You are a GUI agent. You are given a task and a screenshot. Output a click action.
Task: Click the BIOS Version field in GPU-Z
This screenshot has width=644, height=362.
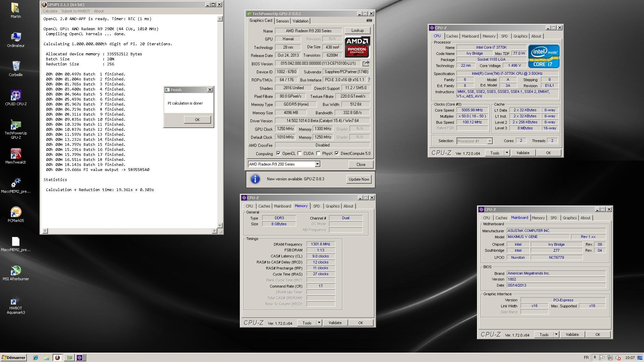coord(318,63)
